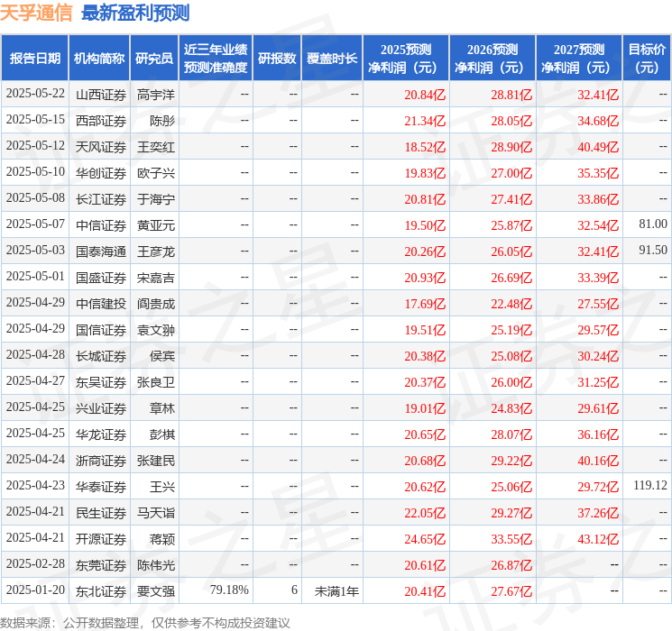
Task: Click the 91.50 target price value
Action: 653,251
